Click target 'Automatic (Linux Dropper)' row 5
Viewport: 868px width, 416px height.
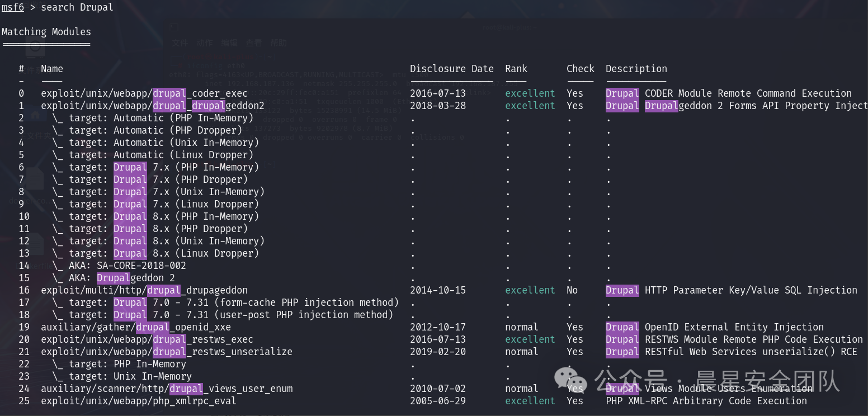(153, 155)
